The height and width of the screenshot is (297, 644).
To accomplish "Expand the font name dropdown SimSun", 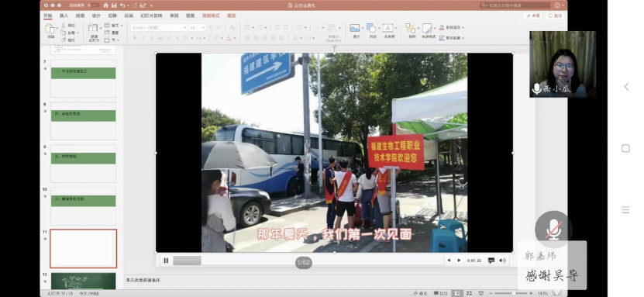I will click(184, 27).
